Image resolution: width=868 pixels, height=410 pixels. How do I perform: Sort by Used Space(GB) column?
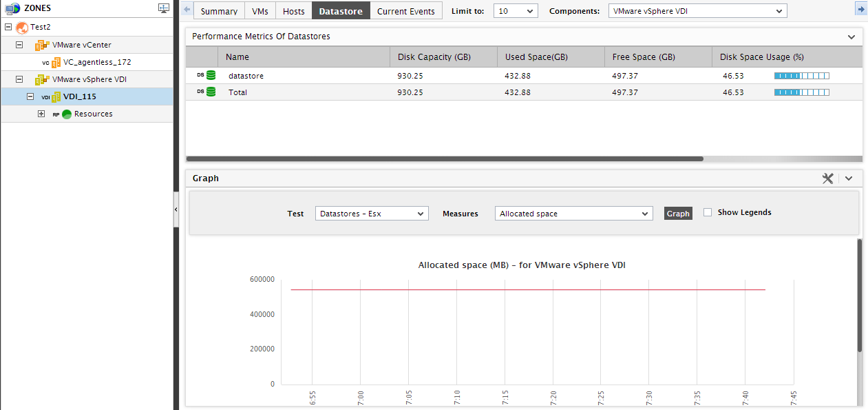[550, 57]
